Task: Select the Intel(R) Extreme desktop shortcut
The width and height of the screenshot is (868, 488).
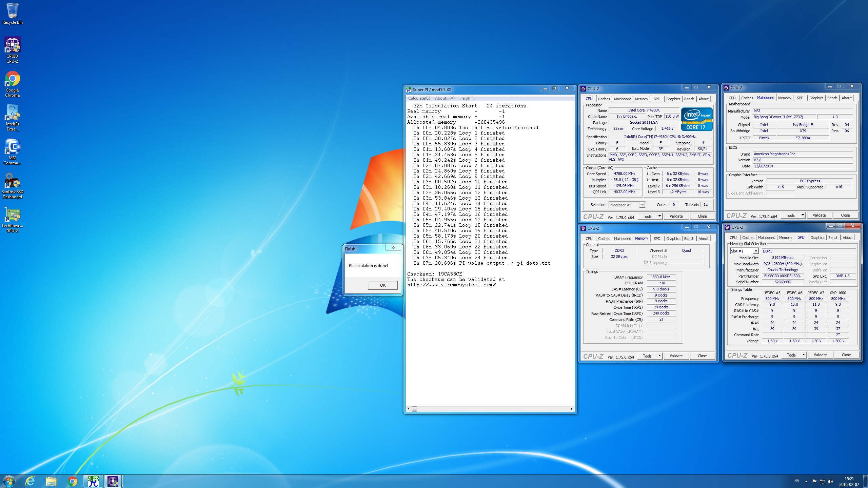Action: (x=13, y=118)
